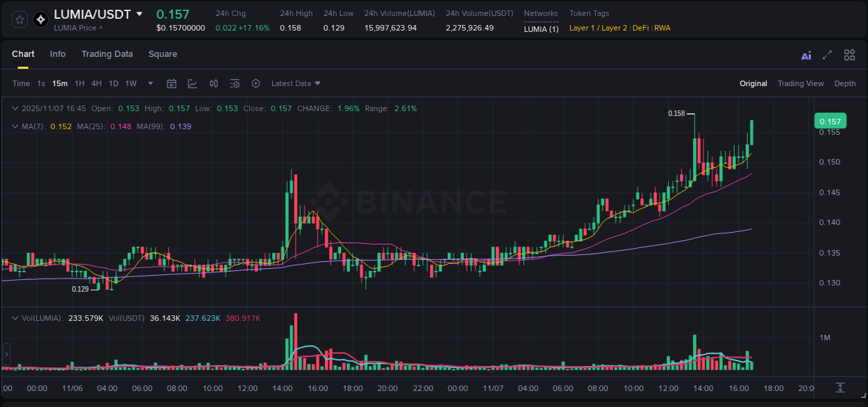
Task: Open the hexagon chart settings icon
Action: click(x=256, y=83)
